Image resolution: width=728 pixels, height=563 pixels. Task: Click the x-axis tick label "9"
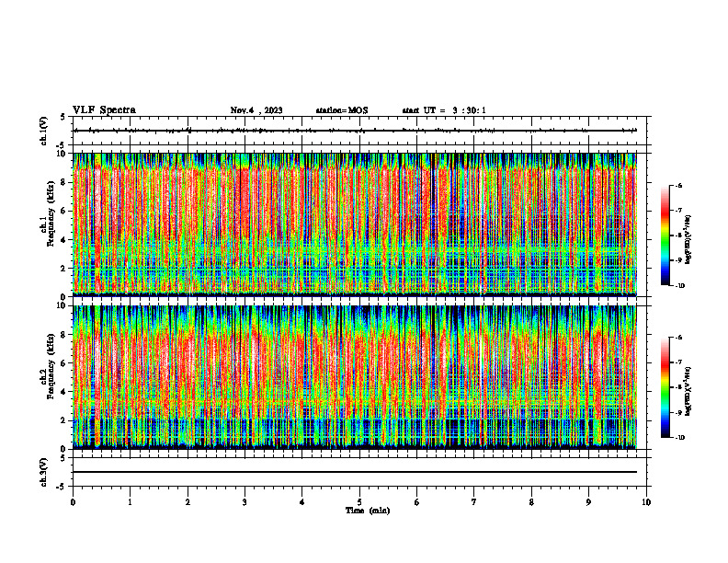coord(588,502)
